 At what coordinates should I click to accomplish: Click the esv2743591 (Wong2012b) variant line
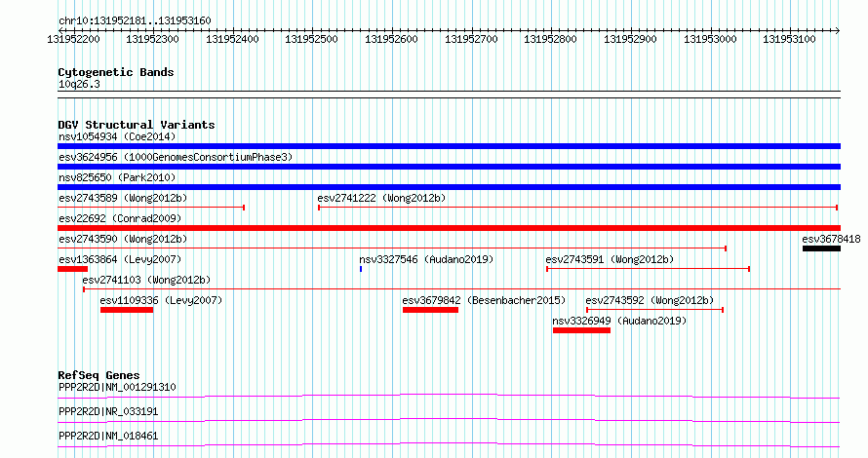click(649, 269)
